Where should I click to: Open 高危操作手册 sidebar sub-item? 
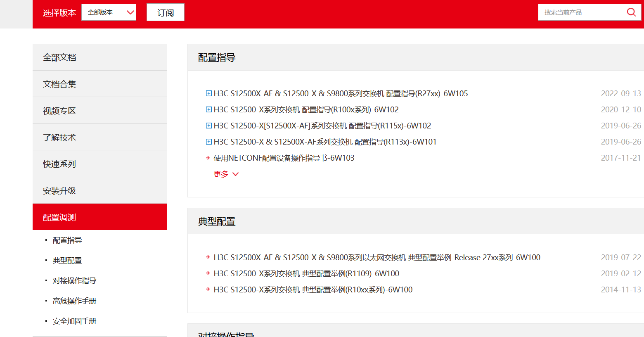point(75,301)
